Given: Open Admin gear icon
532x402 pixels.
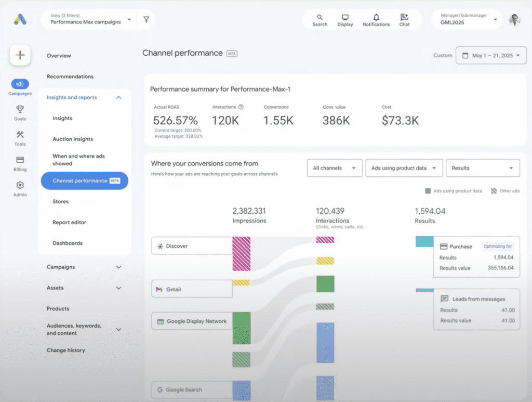Looking at the screenshot, I should click(x=20, y=185).
